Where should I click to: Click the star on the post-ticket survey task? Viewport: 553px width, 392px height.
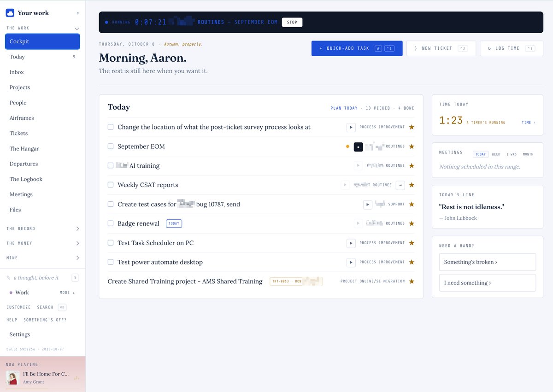pyautogui.click(x=412, y=127)
